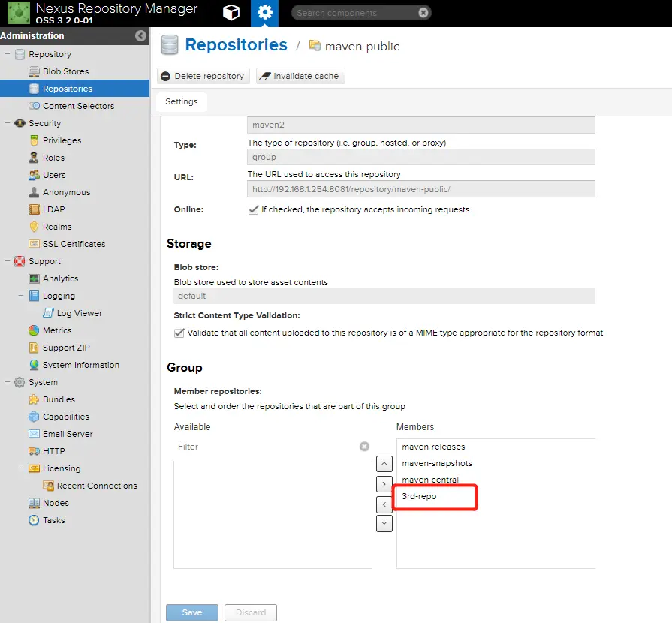Image resolution: width=672 pixels, height=623 pixels.
Task: Add repository to members with right-arrow button
Action: pyautogui.click(x=384, y=483)
